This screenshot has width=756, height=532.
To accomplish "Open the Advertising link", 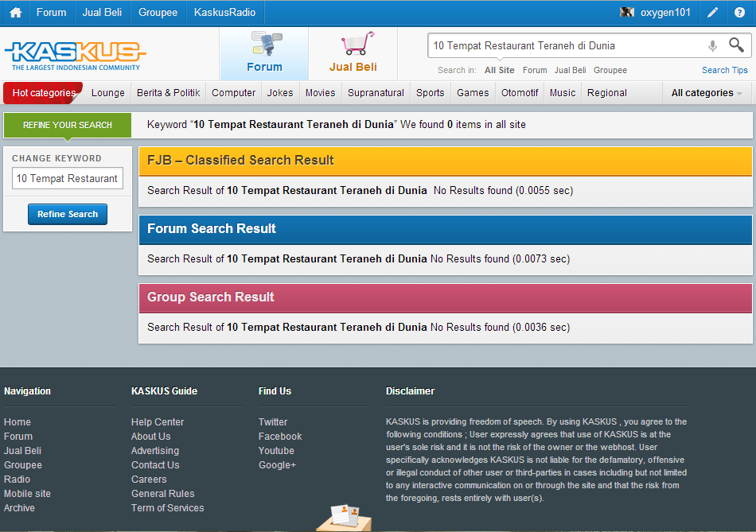I will coord(155,451).
